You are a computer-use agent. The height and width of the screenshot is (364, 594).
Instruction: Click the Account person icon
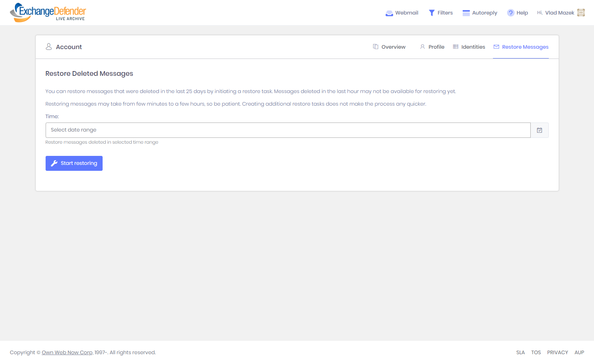(49, 47)
